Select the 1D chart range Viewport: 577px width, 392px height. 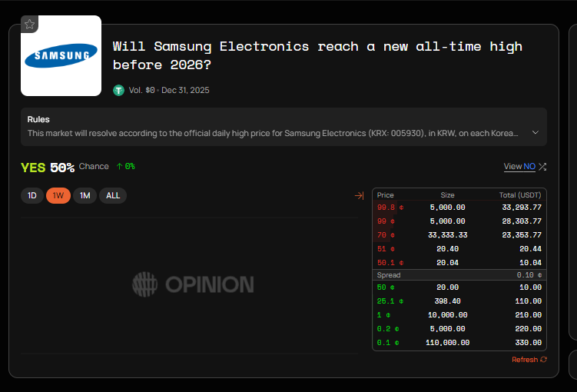point(32,195)
